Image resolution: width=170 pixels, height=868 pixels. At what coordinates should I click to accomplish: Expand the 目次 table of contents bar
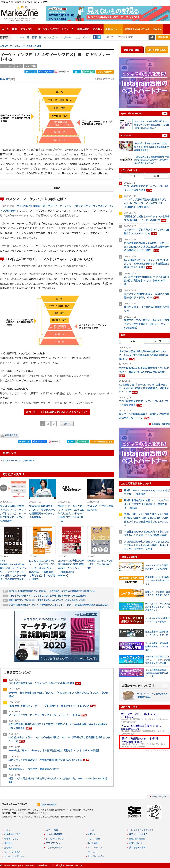pyautogui.click(x=57, y=188)
